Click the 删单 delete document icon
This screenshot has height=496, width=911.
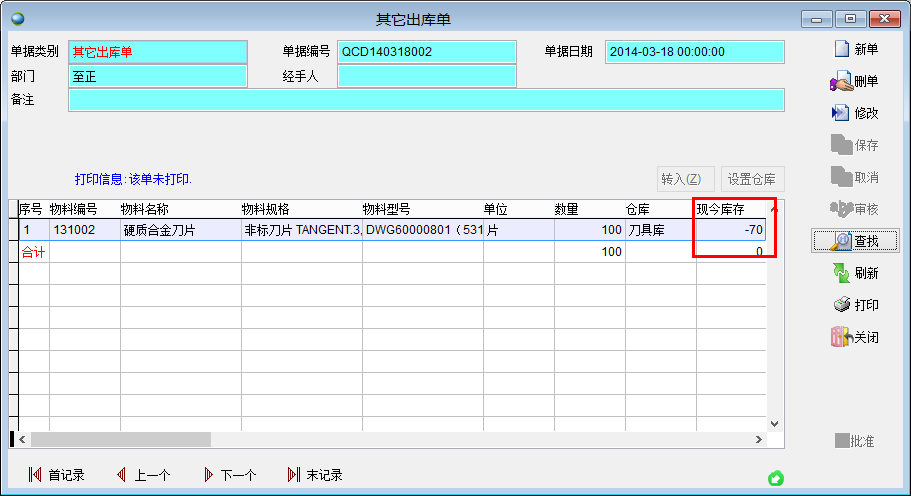click(x=841, y=81)
